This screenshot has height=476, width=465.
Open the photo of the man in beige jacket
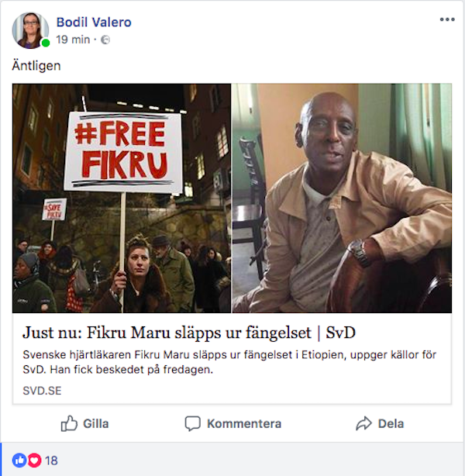(342, 198)
